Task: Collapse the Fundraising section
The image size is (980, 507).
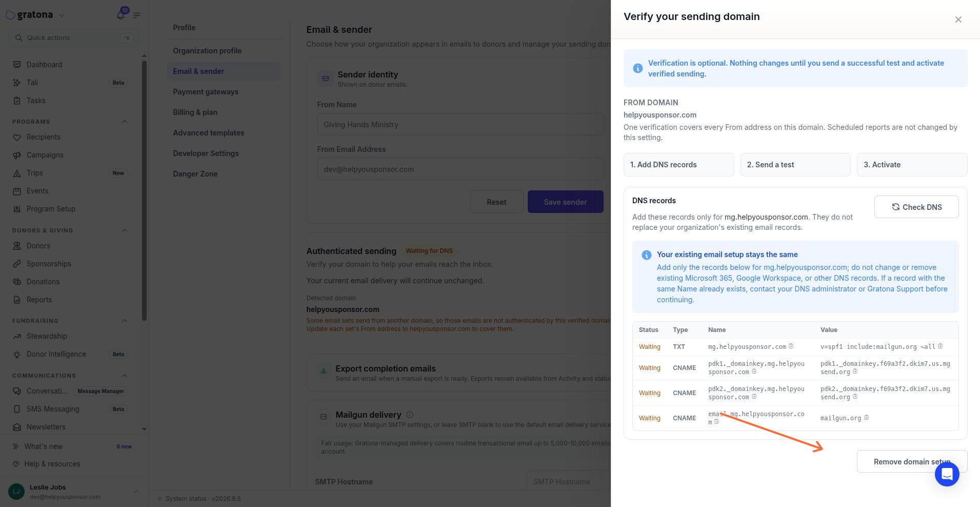Action: point(124,321)
